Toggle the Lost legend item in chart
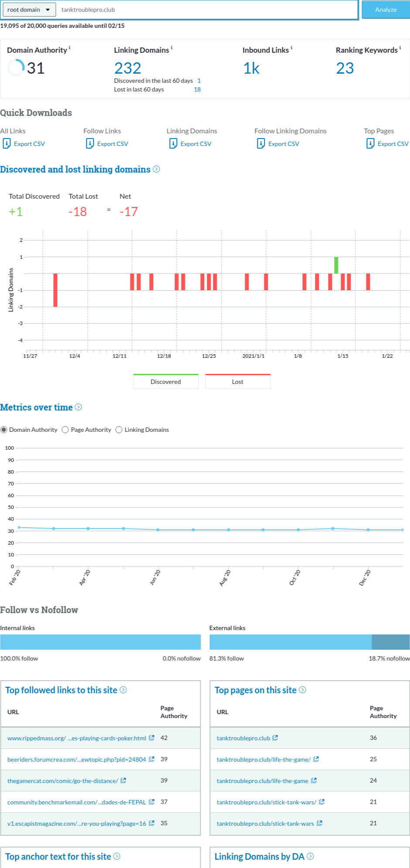Image resolution: width=410 pixels, height=868 pixels. pos(238,381)
